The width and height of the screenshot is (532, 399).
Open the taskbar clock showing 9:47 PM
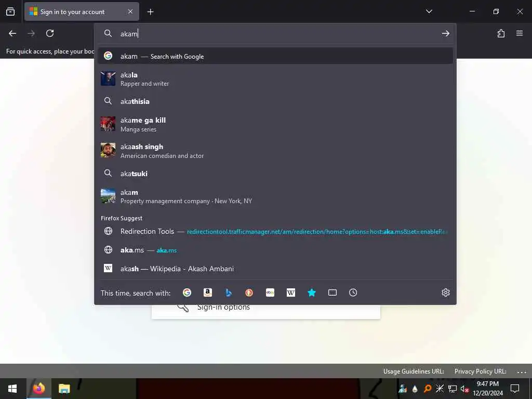click(x=487, y=389)
